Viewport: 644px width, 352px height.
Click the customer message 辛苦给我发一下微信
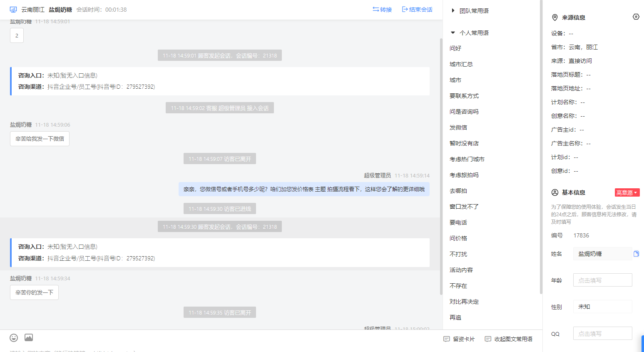(x=40, y=139)
